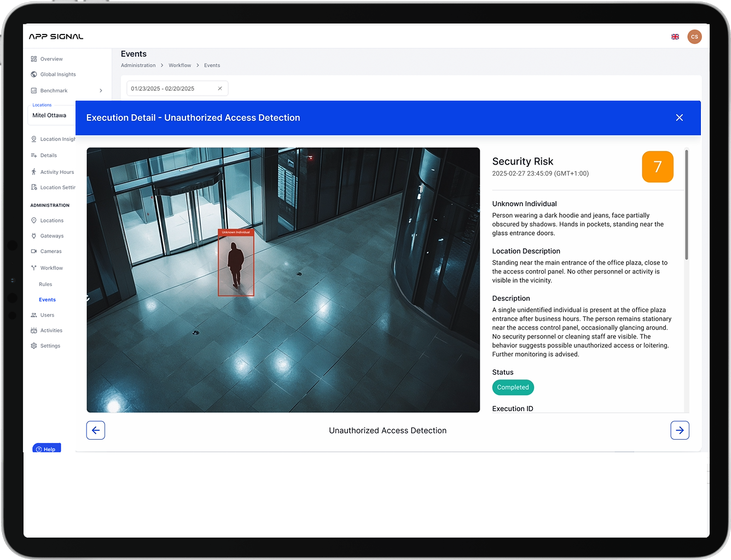Viewport: 731px width, 560px height.
Task: Toggle the Help widget
Action: (x=47, y=448)
